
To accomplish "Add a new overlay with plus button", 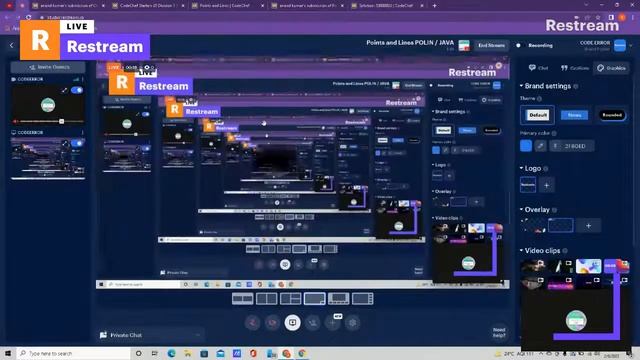I will [x=588, y=225].
